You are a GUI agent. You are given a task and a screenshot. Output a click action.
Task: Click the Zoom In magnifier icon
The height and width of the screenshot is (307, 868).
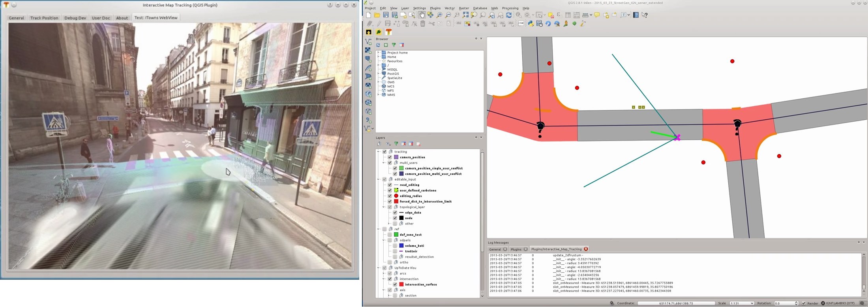439,15
